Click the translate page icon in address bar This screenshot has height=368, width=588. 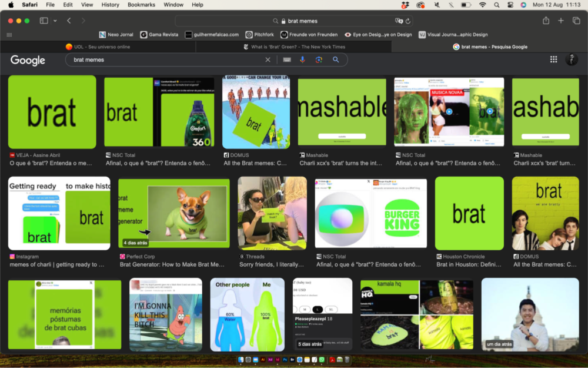399,21
